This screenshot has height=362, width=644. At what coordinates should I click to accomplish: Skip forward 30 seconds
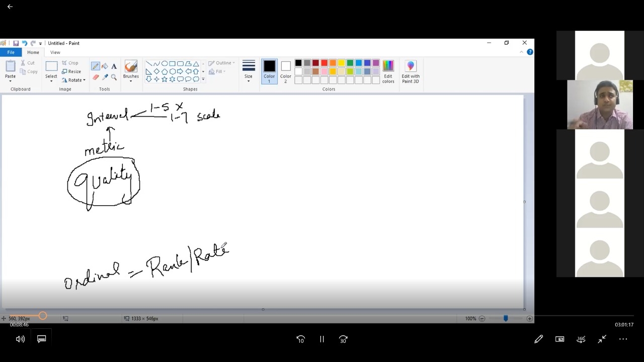[343, 339]
